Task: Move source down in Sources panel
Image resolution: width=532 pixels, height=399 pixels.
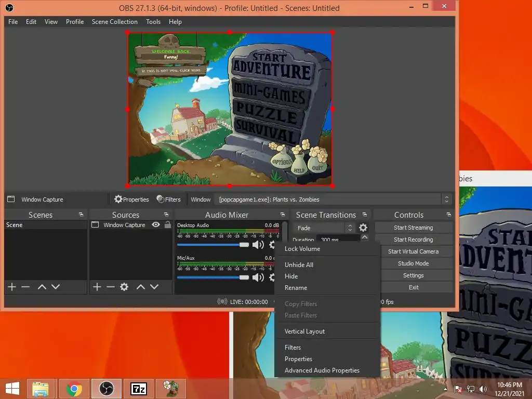Action: tap(154, 287)
